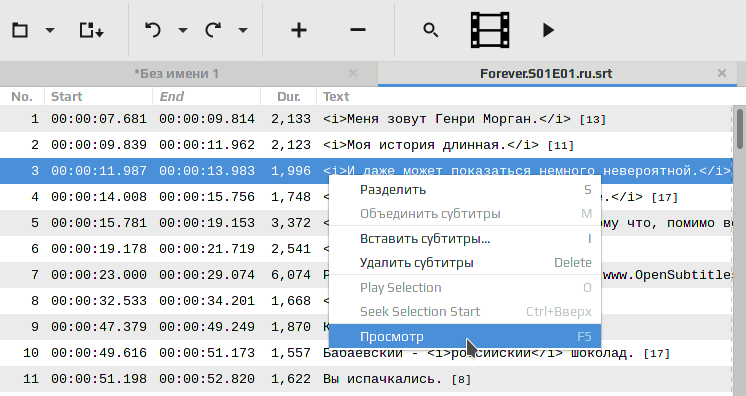This screenshot has height=396, width=746.
Task: Choose Просмотр in the context menu
Action: [x=465, y=337]
